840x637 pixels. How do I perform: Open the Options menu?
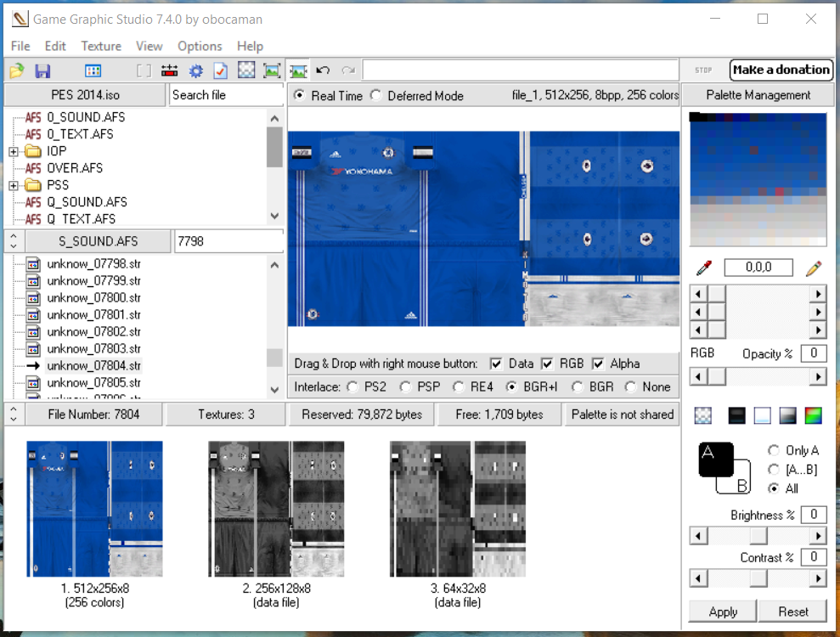pos(200,46)
